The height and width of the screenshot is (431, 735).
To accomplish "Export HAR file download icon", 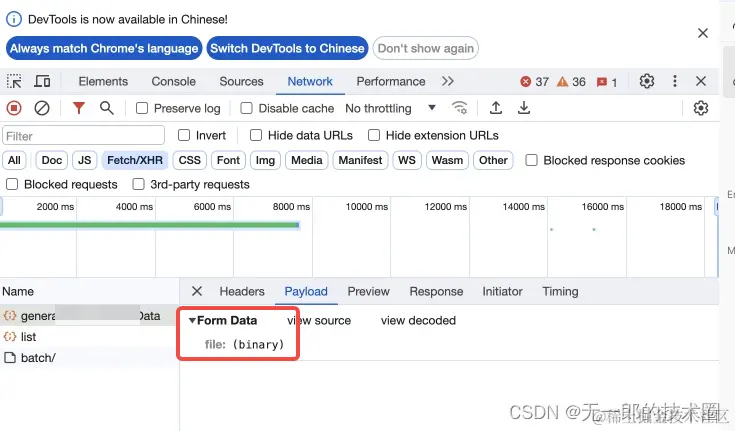I will 524,108.
